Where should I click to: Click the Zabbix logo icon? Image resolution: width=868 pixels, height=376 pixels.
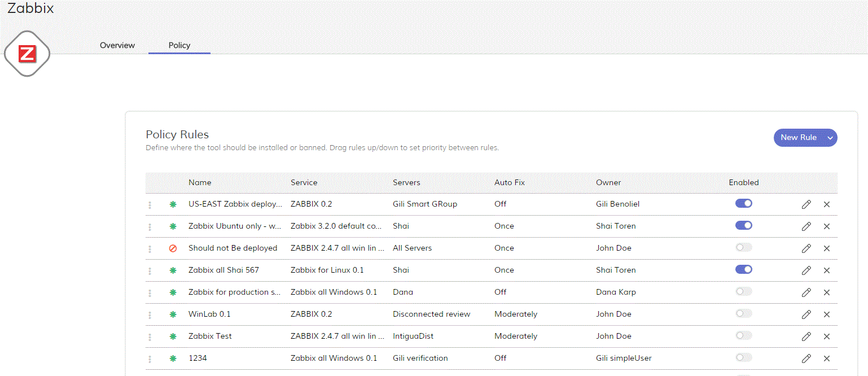click(x=27, y=54)
